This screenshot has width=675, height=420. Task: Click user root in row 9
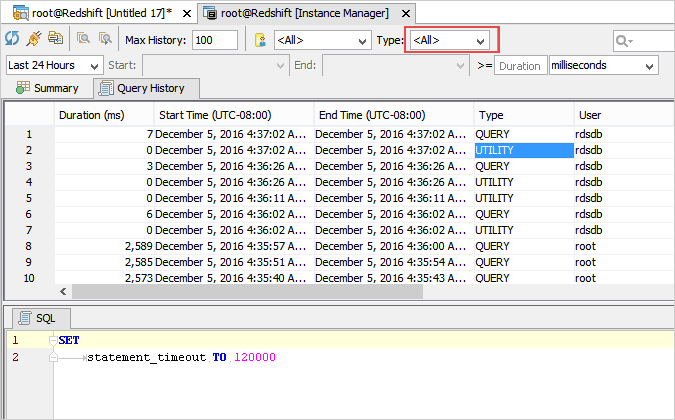point(585,262)
